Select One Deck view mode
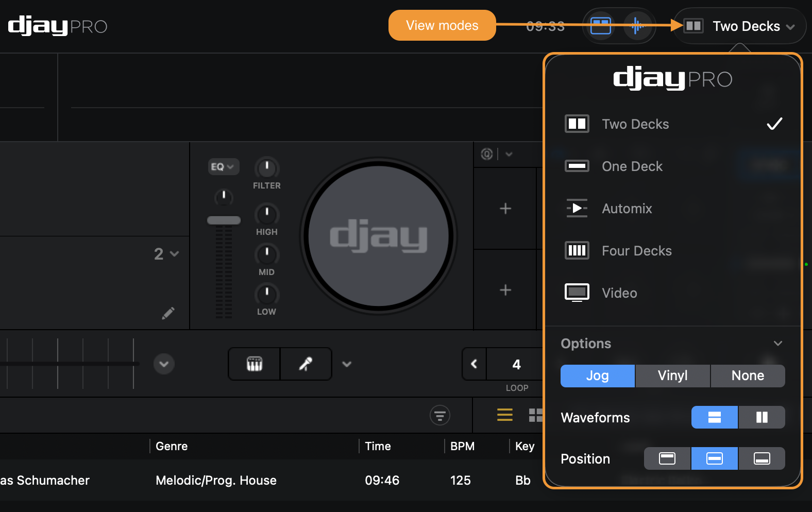The image size is (812, 512). (x=673, y=166)
